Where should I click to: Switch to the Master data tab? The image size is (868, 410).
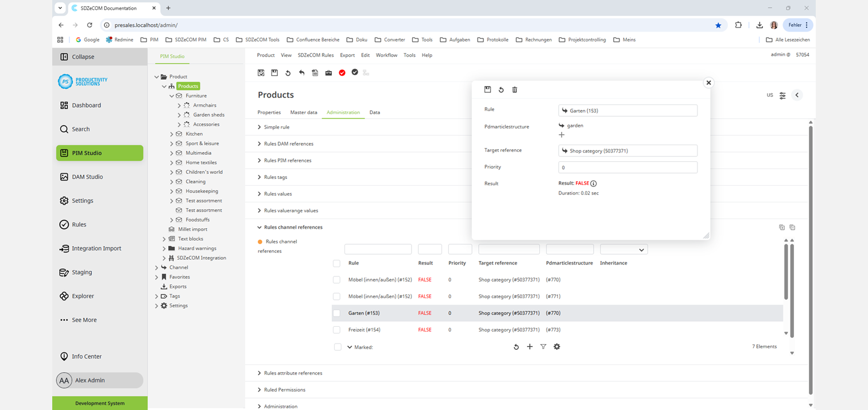(x=304, y=112)
